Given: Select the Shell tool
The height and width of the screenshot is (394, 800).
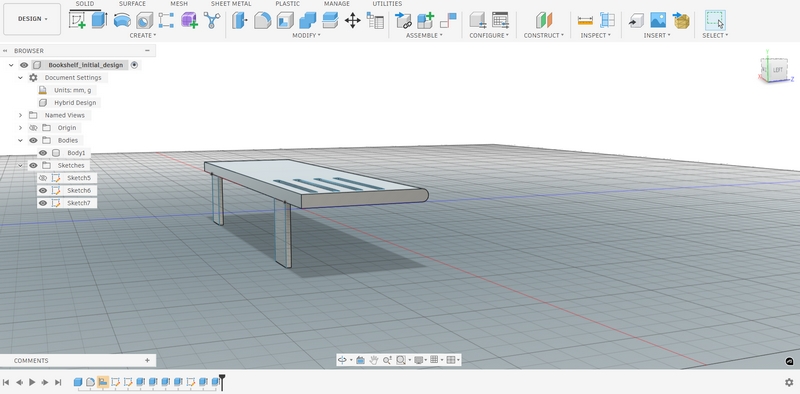Looking at the screenshot, I should click(x=285, y=20).
